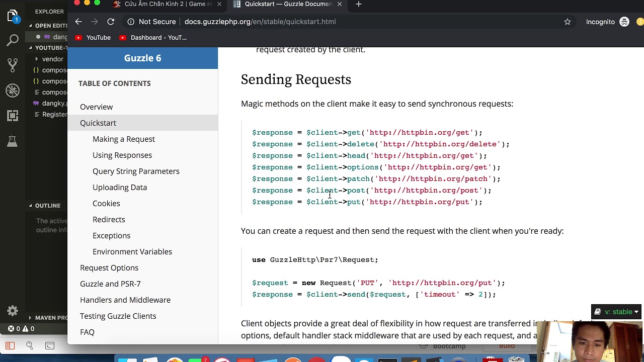Image resolution: width=644 pixels, height=362 pixels.
Task: Open the Search icon in VS Code activity bar
Action: [13, 40]
